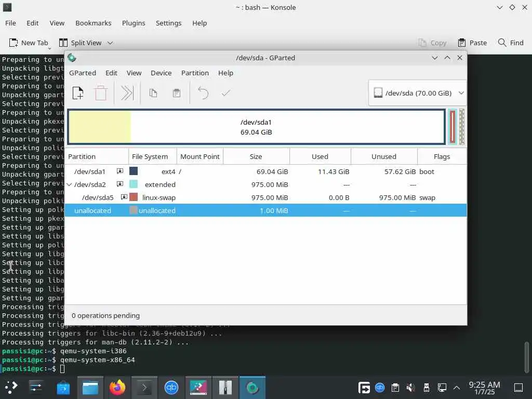This screenshot has width=532, height=399.
Task: Click the removable USB devices tray icon
Action: (x=426, y=387)
